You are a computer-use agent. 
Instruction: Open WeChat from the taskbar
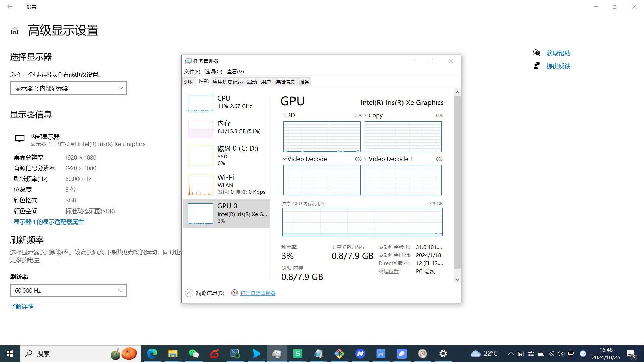pos(194,354)
